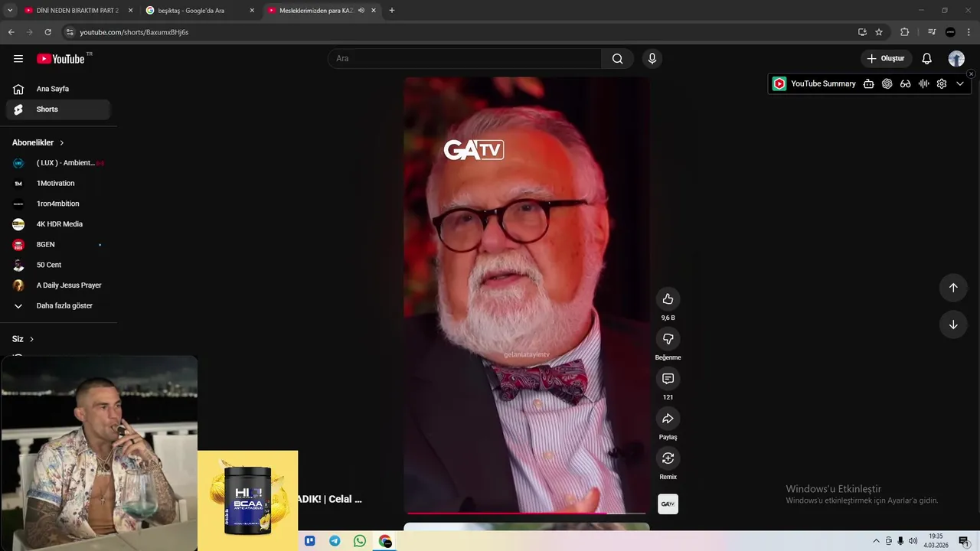Open the tab search dropdown
The image size is (980, 551).
pos(10,11)
